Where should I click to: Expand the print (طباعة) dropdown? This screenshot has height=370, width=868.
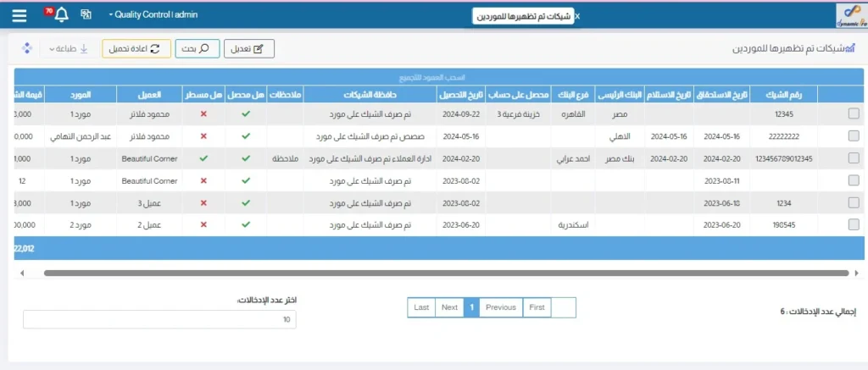click(70, 49)
